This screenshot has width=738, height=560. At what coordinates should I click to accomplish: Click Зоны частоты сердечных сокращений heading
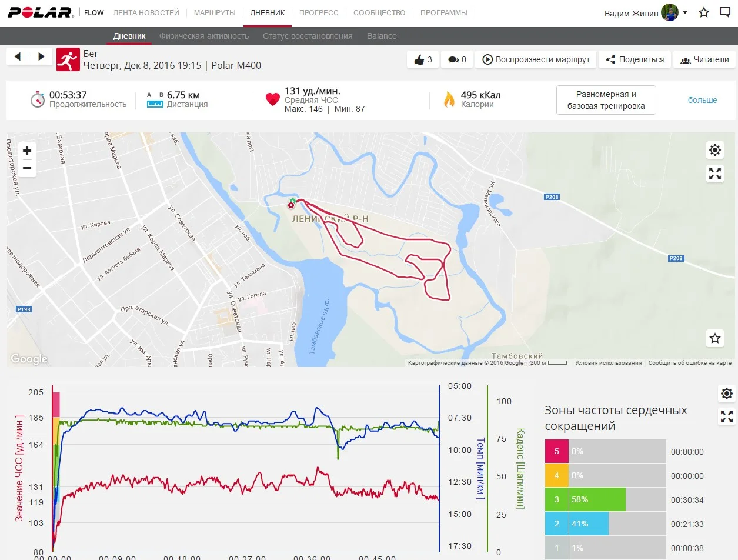pyautogui.click(x=616, y=418)
